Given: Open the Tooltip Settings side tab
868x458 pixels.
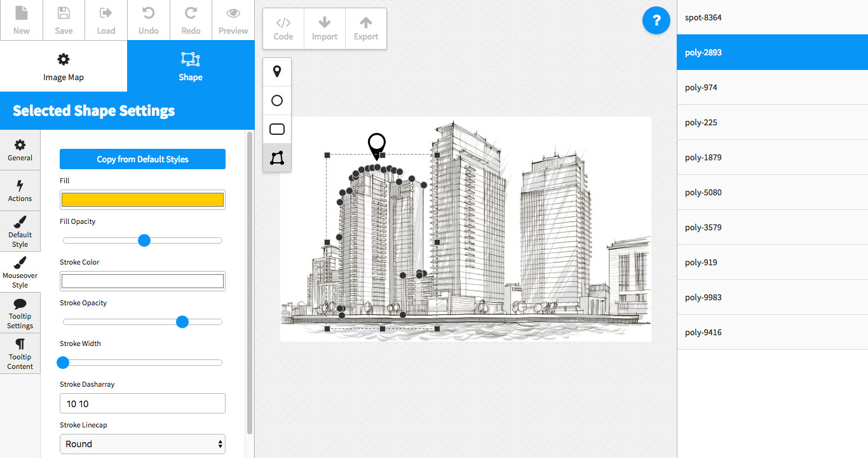Looking at the screenshot, I should [20, 313].
